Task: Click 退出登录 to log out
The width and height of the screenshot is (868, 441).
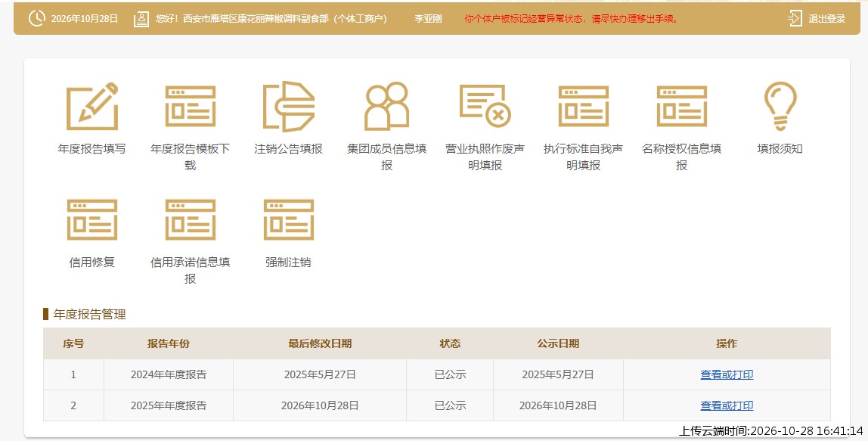Action: coord(826,19)
